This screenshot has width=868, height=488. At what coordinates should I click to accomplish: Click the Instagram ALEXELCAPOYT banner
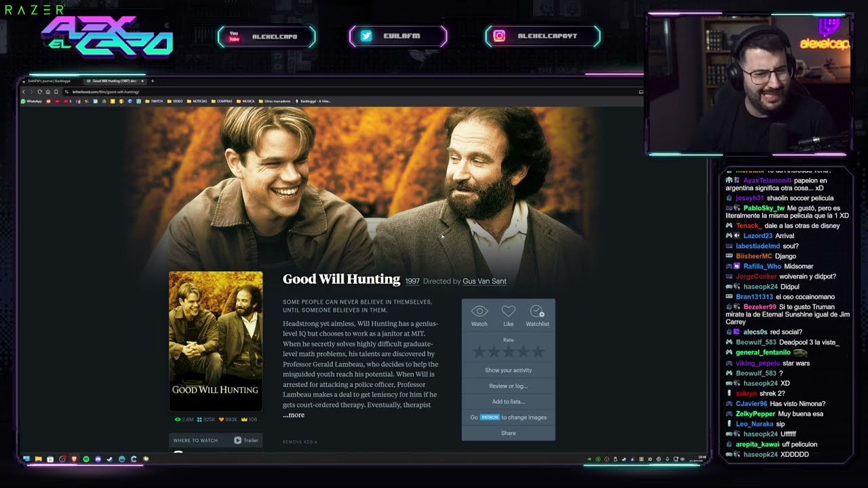(x=543, y=37)
